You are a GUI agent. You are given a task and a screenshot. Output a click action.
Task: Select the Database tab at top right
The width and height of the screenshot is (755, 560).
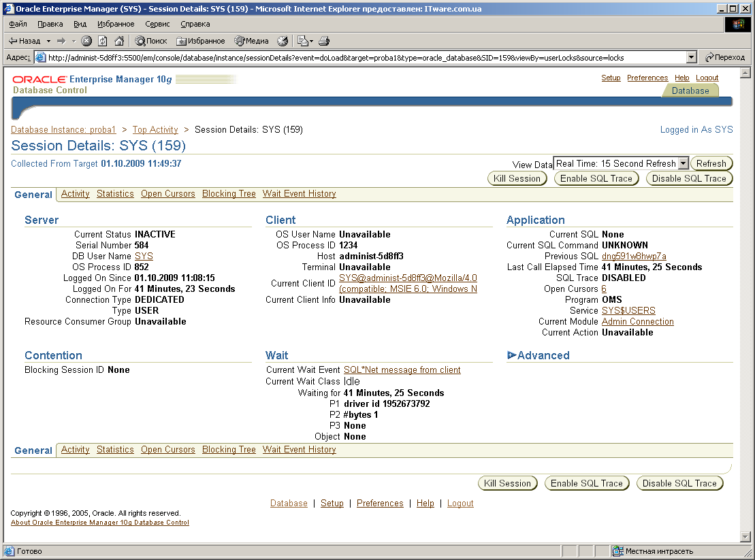tap(690, 90)
